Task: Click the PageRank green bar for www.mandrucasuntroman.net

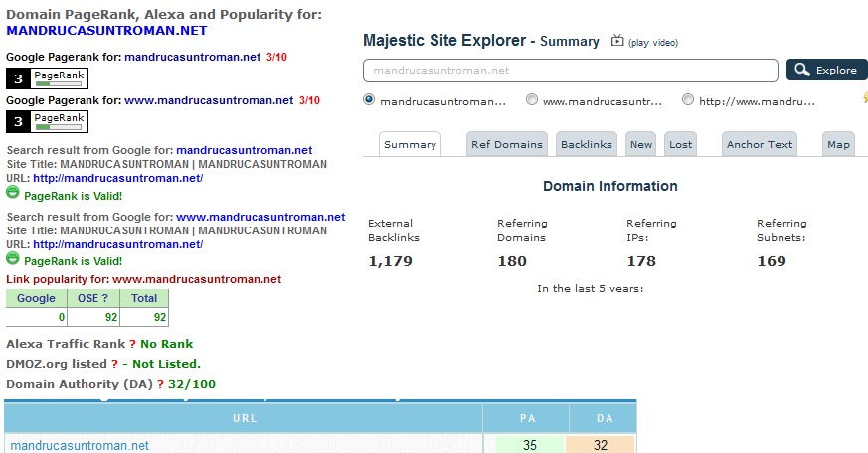Action: pos(59,127)
